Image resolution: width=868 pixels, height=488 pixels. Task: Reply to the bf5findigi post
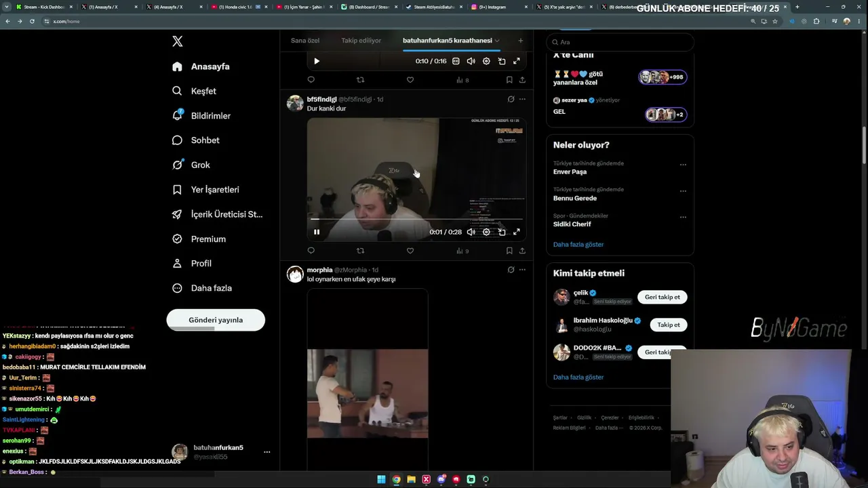click(311, 251)
